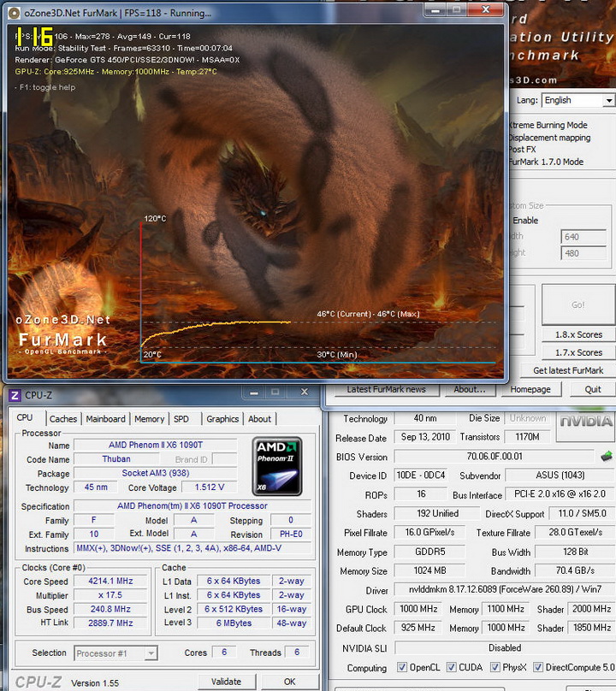Click the Package value Socket AM3 (938)
This screenshot has width=616, height=691.
pos(156,473)
